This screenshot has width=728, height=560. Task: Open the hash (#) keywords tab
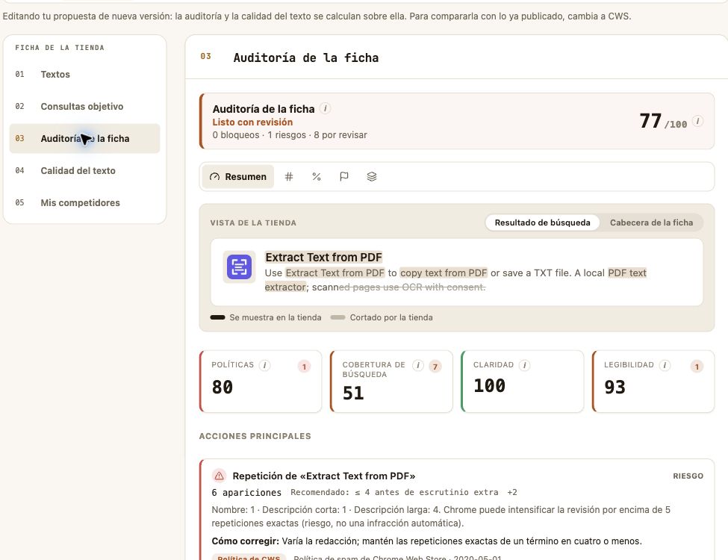click(x=289, y=176)
